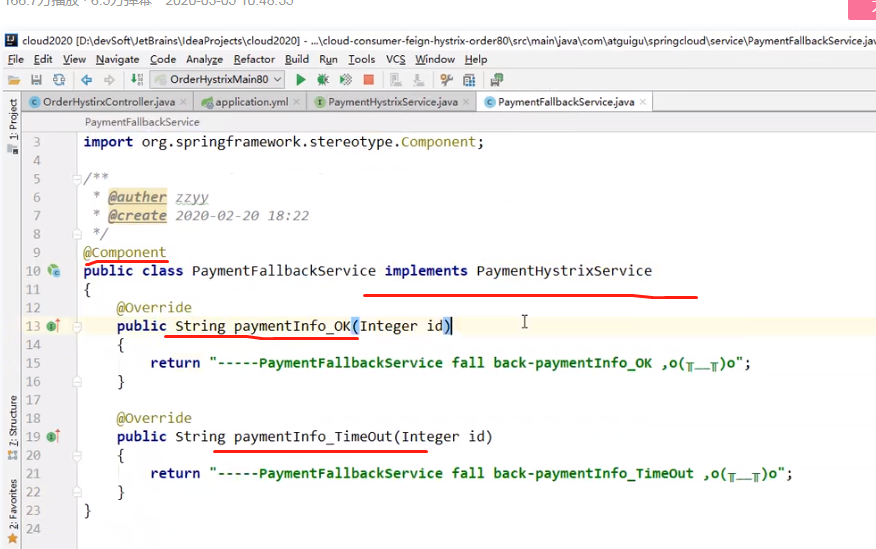Open OrderHystrixMain80 run configuration dropdown
The image size is (876, 549).
tap(218, 80)
